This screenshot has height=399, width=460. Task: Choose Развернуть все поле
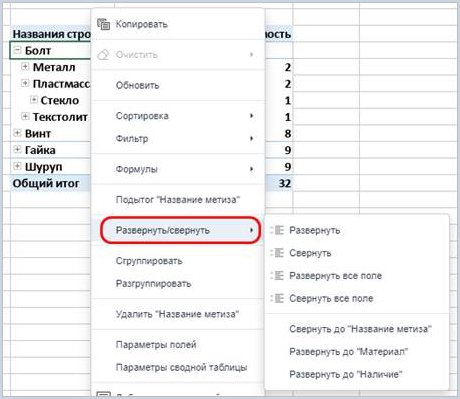[357, 275]
